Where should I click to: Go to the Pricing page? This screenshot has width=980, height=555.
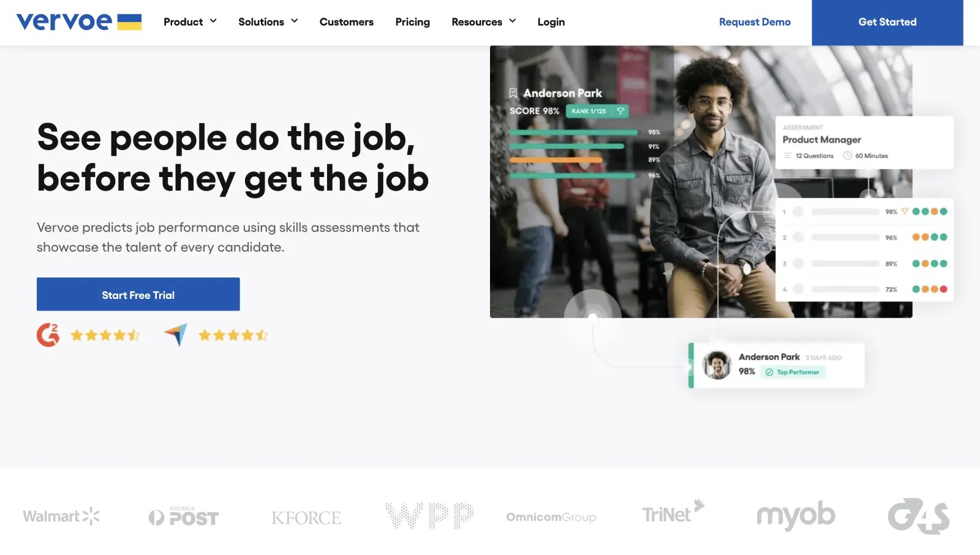tap(412, 22)
